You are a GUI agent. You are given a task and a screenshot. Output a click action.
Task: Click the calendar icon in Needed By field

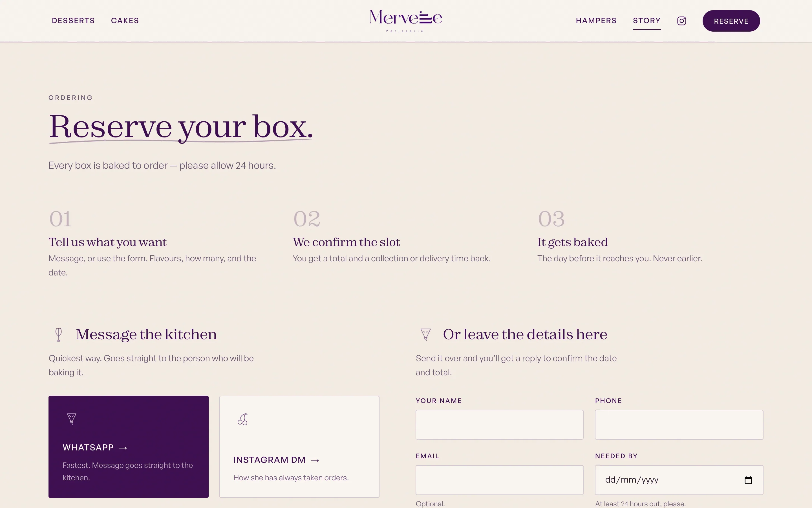point(748,480)
